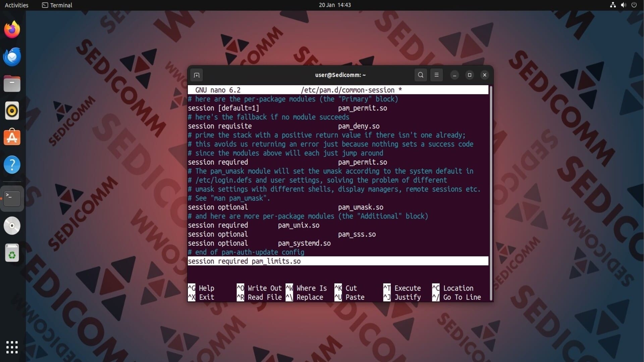
Task: Open the terminal hamburger menu
Action: (x=436, y=75)
